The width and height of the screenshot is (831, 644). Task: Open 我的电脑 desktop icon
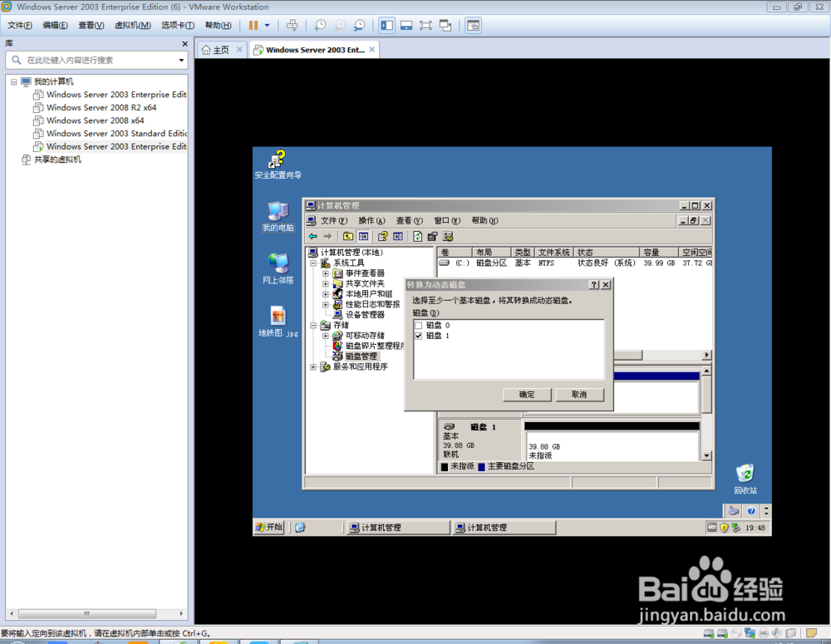point(278,216)
